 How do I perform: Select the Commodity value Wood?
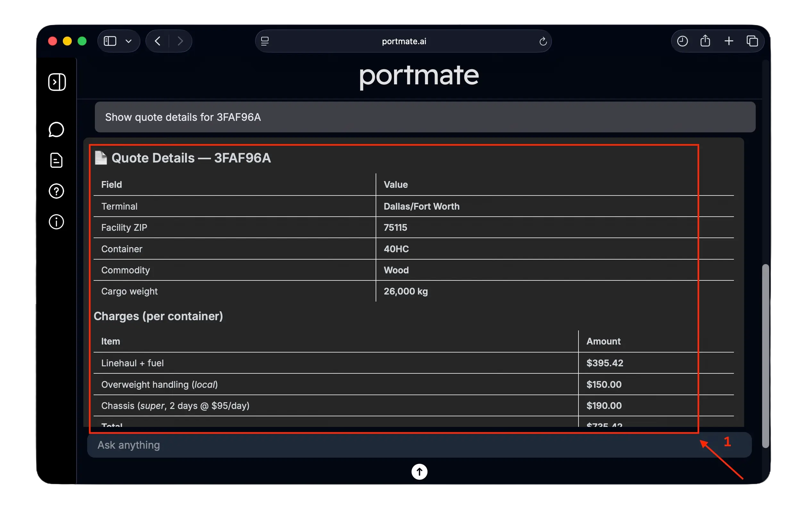(x=396, y=270)
